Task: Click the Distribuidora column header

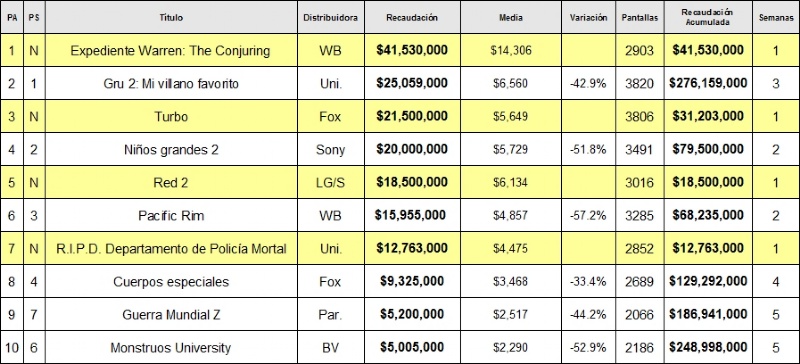Action: (331, 17)
